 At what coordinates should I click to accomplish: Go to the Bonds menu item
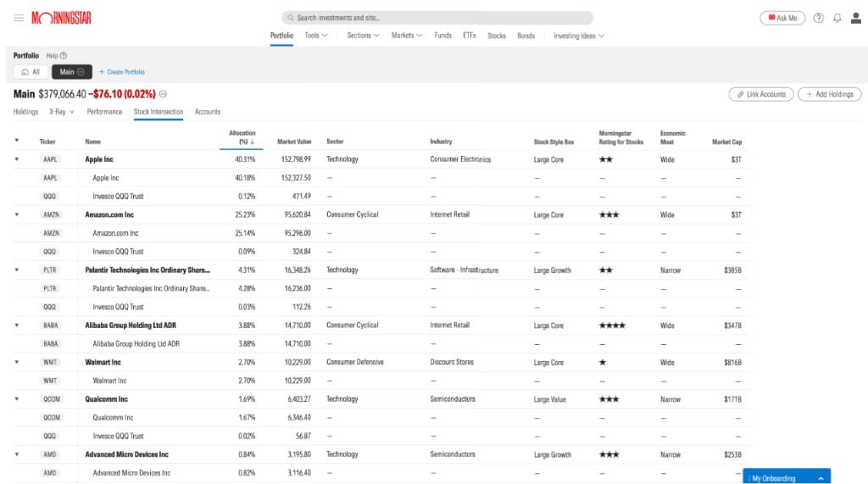coord(526,36)
